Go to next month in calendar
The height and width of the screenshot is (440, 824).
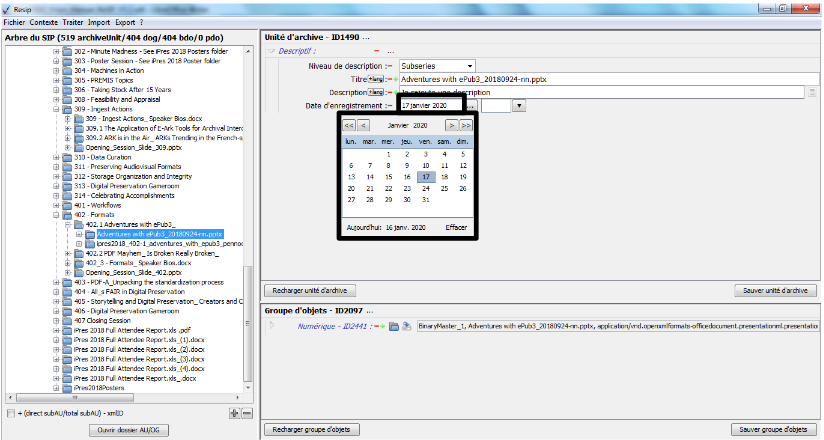point(452,126)
